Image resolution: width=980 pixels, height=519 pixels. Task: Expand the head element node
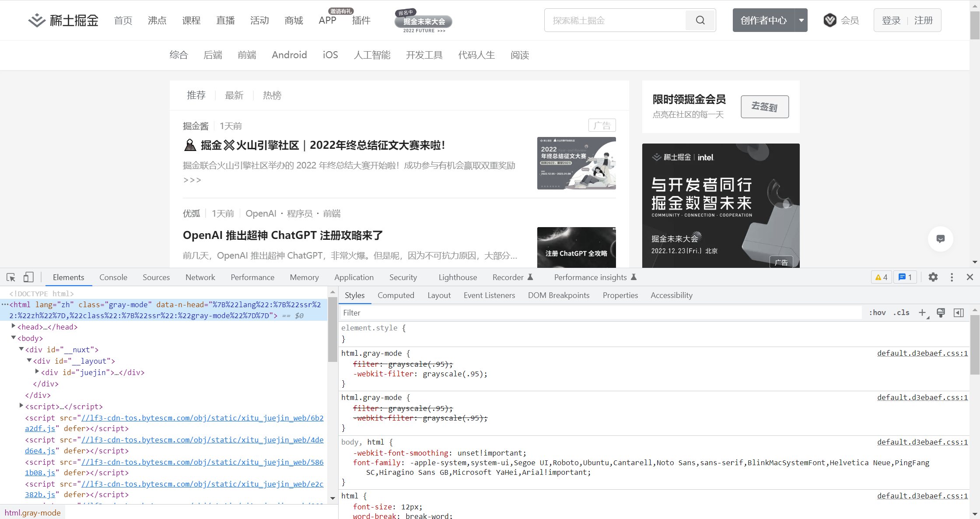pos(14,326)
